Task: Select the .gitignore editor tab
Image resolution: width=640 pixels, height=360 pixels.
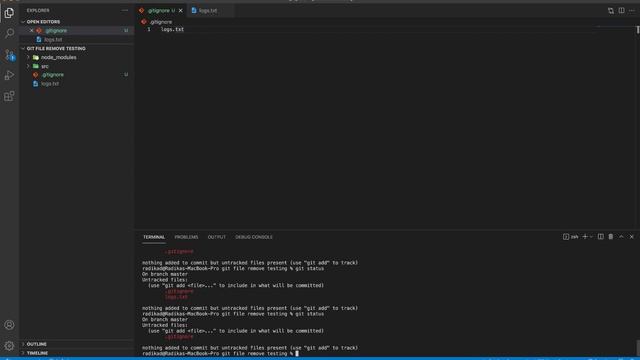Action: tap(161, 11)
